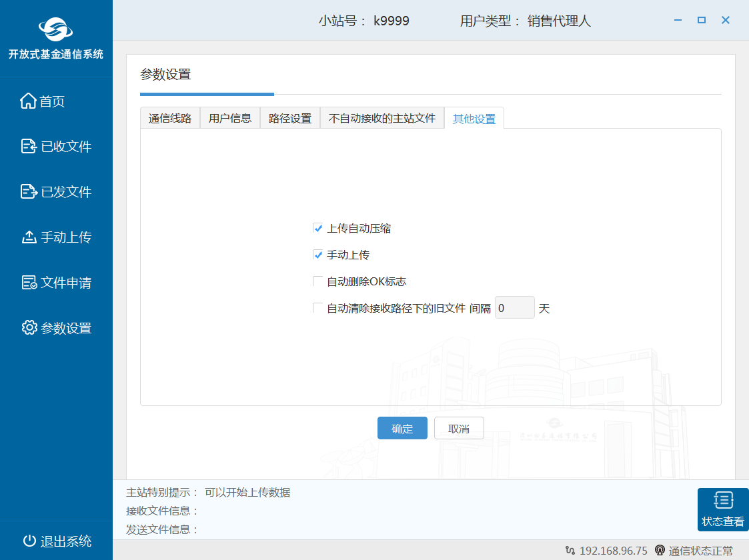Click the 发送文件信息 label
This screenshot has height=560, width=749.
pos(162,529)
